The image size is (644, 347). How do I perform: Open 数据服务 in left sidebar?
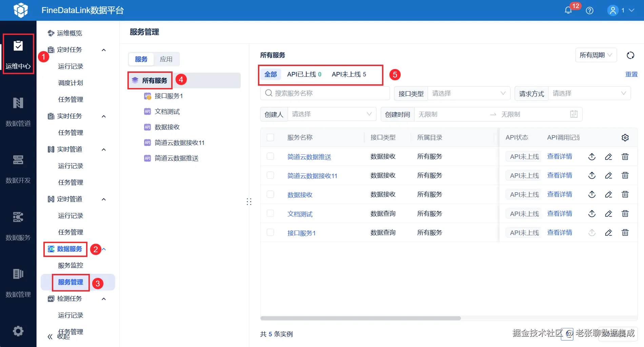tap(18, 226)
